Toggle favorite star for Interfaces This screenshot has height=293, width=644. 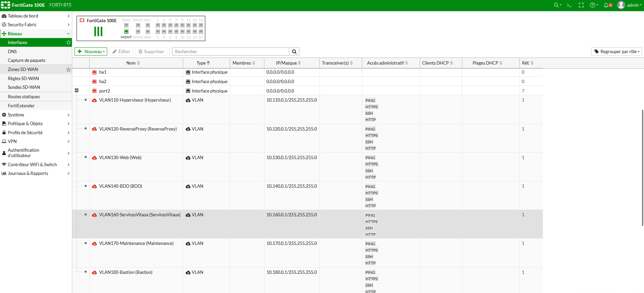click(x=69, y=42)
